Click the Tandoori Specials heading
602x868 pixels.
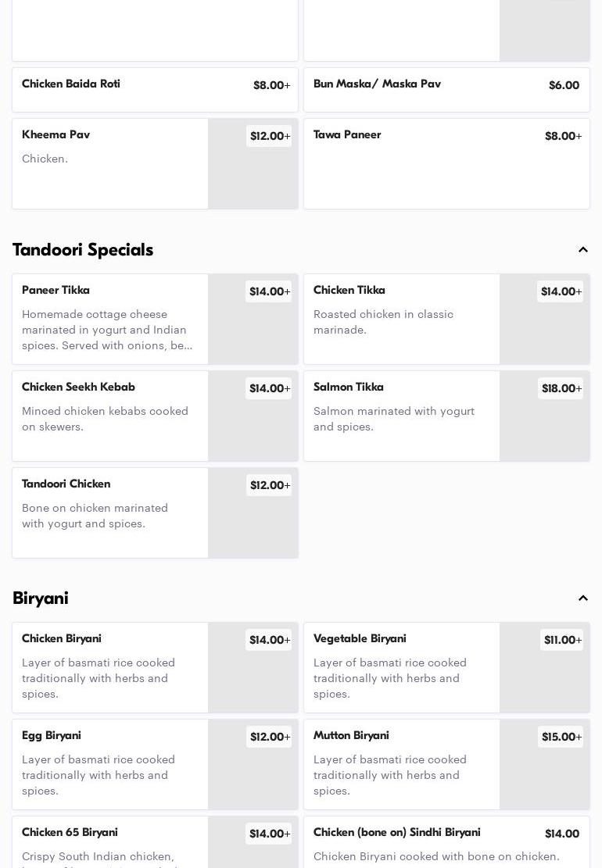[x=83, y=250]
